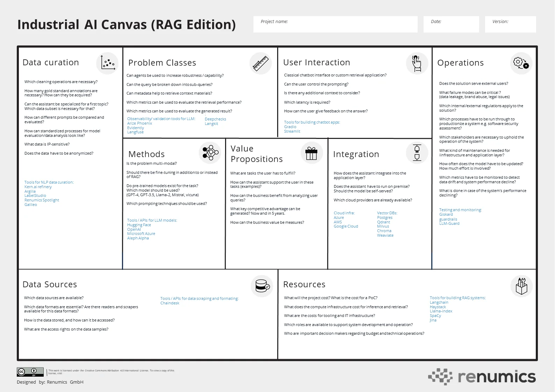The height and width of the screenshot is (392, 555).
Task: Click the User Interaction touch hand icon
Action: (417, 63)
